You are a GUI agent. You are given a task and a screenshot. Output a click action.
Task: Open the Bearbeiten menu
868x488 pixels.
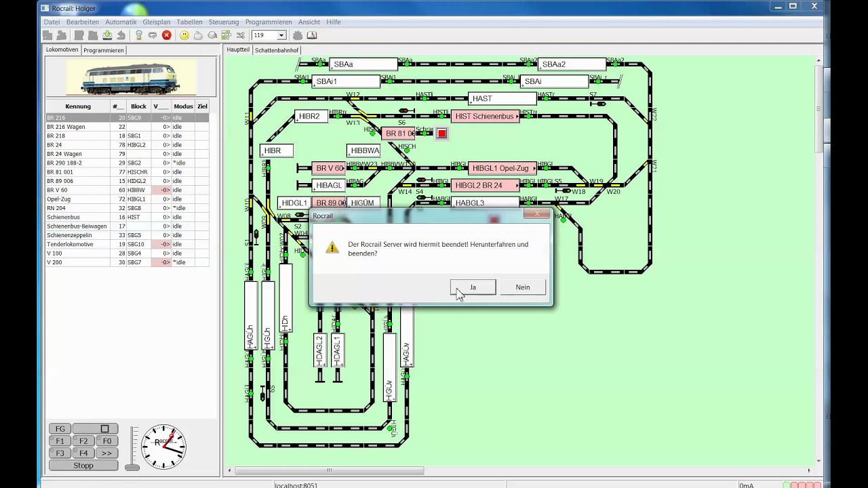click(x=83, y=22)
